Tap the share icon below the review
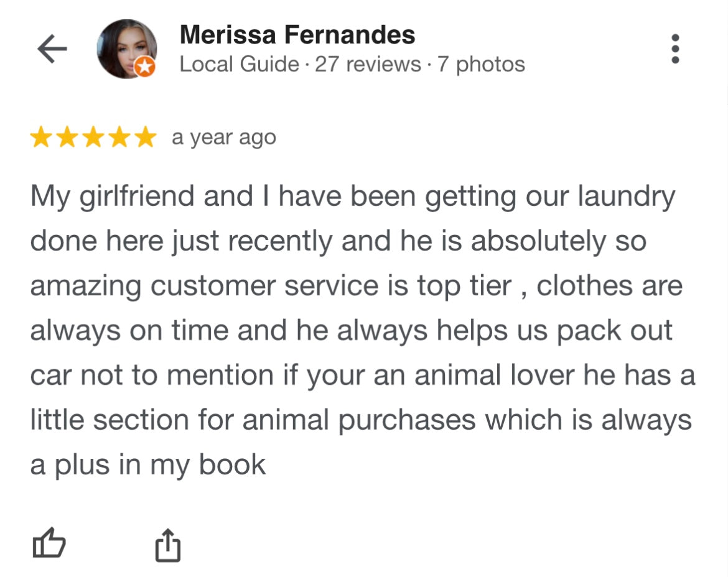728x577 pixels. pos(167,545)
